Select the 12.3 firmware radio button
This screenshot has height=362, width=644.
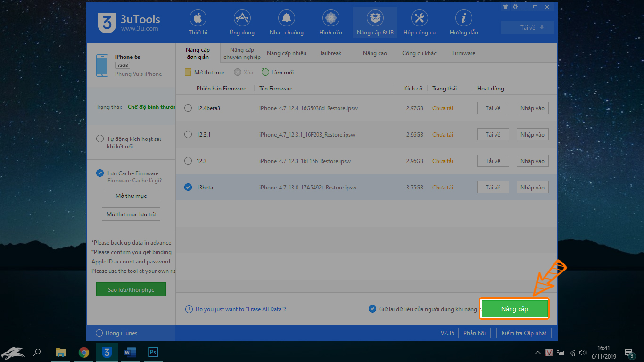188,161
